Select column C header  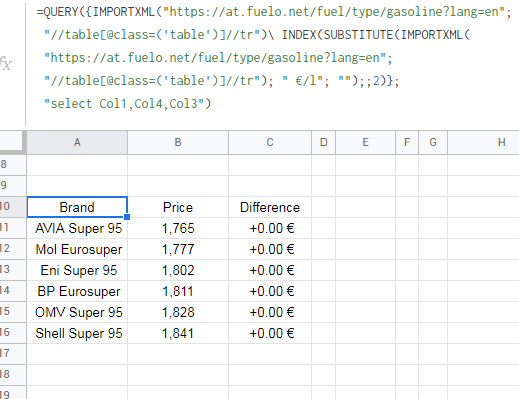pos(270,142)
